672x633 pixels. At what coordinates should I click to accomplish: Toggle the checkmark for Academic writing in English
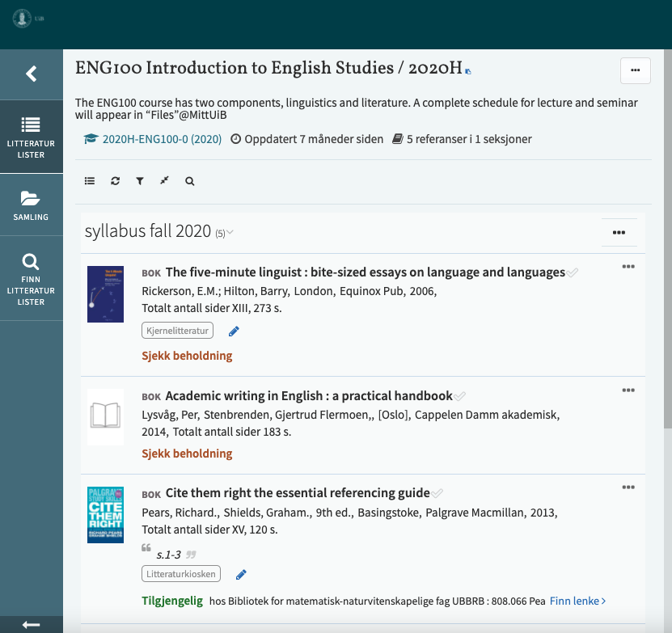coord(460,397)
